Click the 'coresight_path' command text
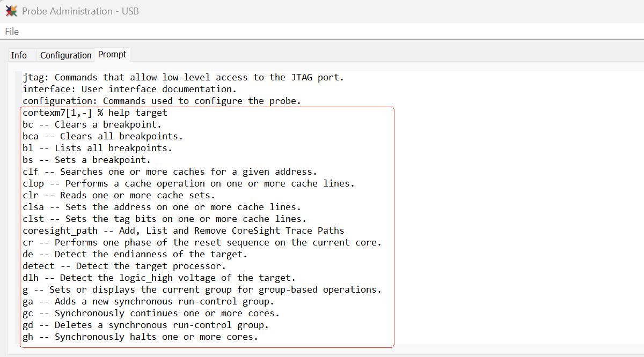Image resolution: width=644 pixels, height=357 pixels. pyautogui.click(x=60, y=231)
